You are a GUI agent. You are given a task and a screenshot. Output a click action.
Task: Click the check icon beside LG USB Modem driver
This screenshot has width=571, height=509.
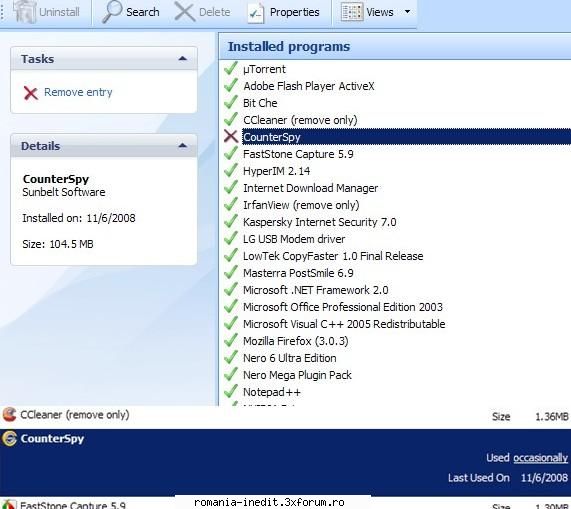[x=231, y=238]
